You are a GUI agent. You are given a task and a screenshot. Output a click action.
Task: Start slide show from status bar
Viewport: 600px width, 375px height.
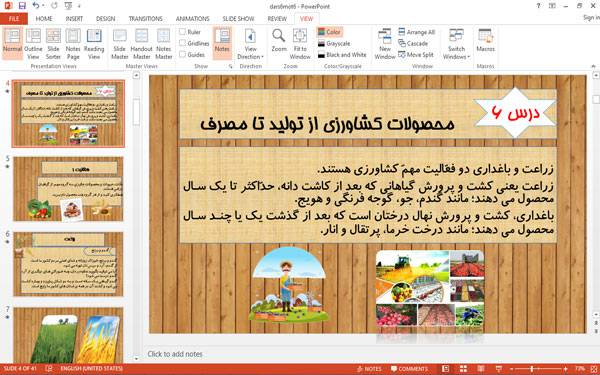point(499,368)
